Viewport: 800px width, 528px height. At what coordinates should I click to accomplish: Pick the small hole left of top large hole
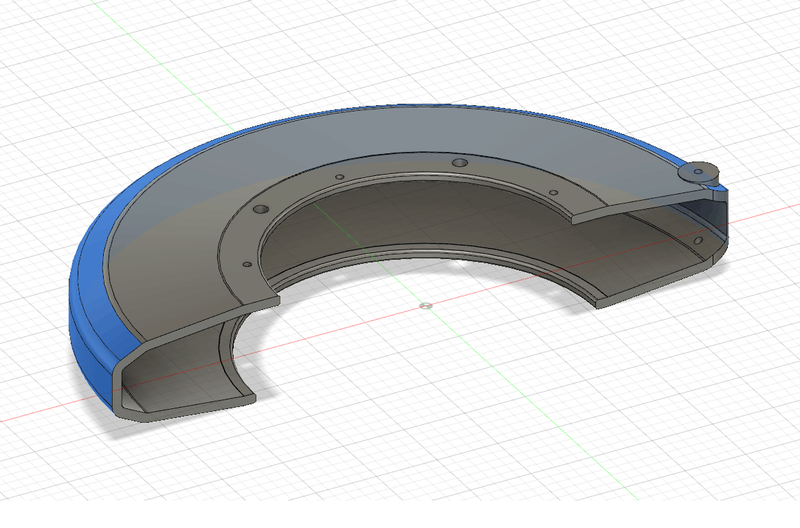tap(339, 179)
